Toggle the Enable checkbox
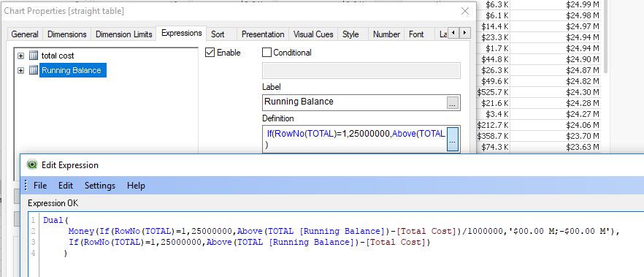 (x=210, y=53)
